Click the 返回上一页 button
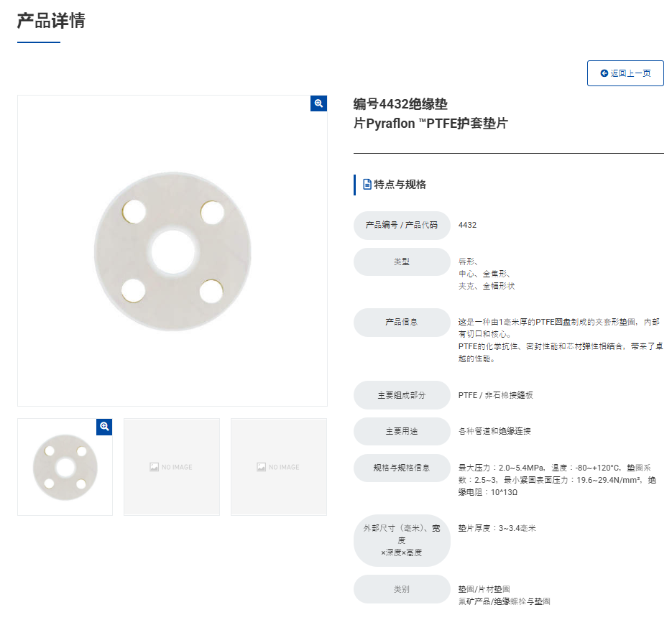 625,73
